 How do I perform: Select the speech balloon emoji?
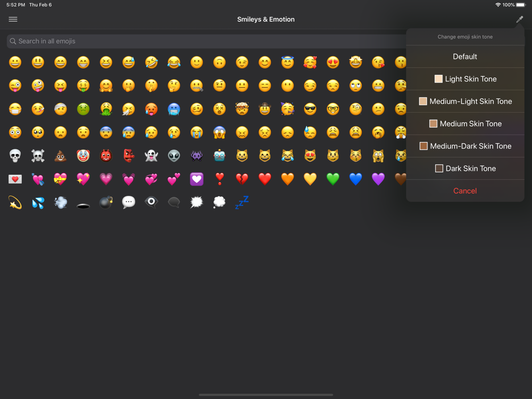(x=129, y=202)
